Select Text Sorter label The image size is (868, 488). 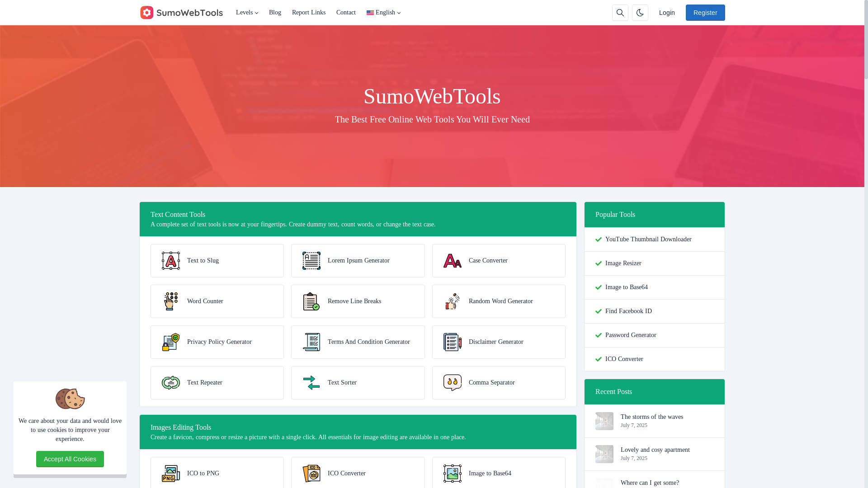point(342,383)
